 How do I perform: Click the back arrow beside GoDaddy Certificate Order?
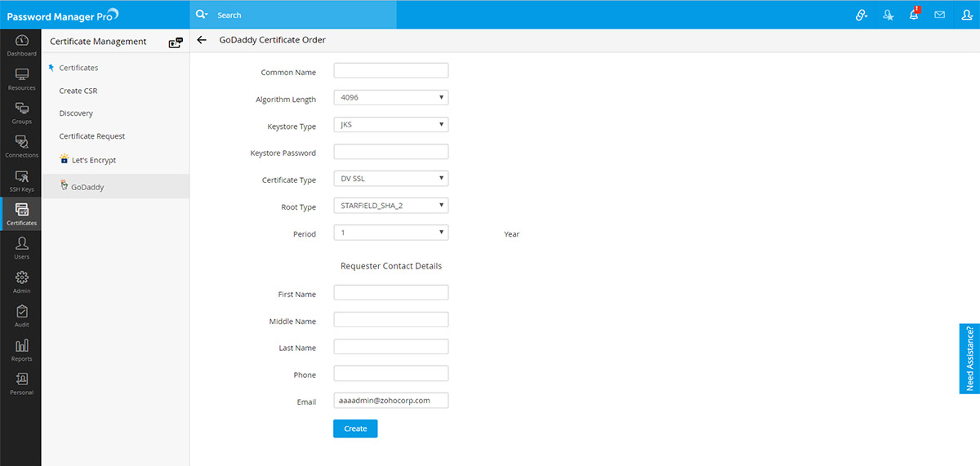(202, 40)
